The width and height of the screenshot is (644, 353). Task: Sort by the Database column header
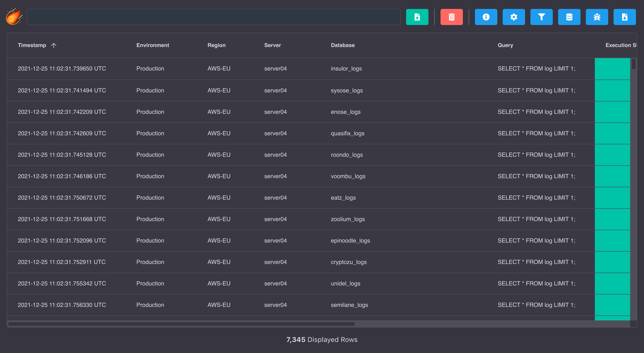343,45
